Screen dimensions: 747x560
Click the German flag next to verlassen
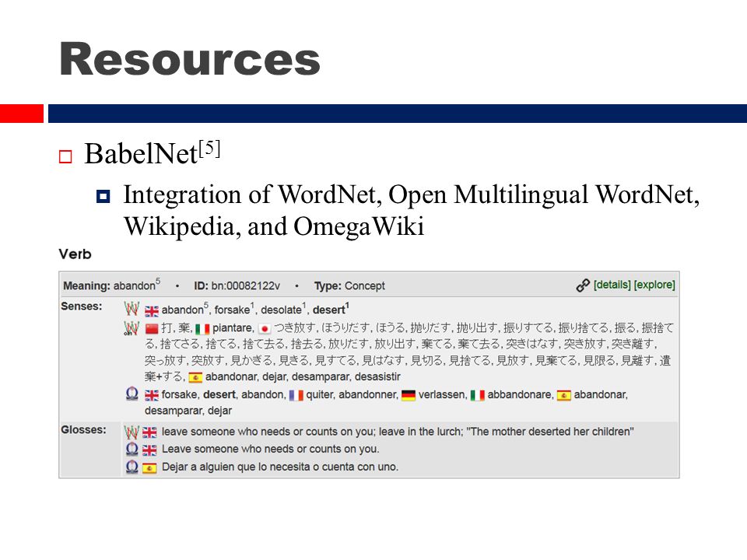click(x=409, y=395)
